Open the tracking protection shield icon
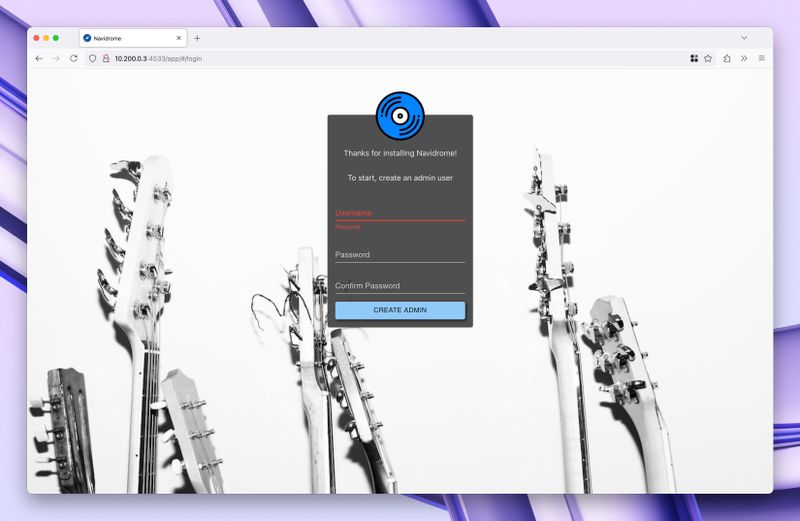The height and width of the screenshot is (521, 800). [x=93, y=58]
